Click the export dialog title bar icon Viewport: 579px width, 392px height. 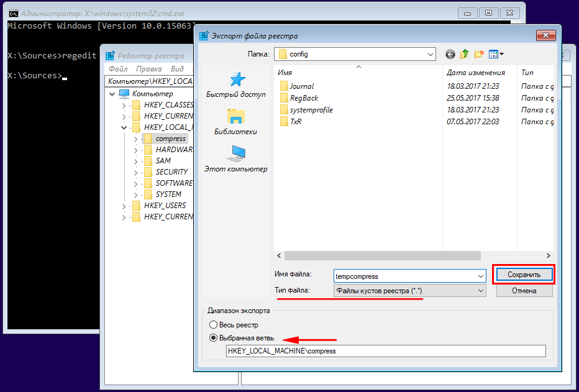point(204,36)
